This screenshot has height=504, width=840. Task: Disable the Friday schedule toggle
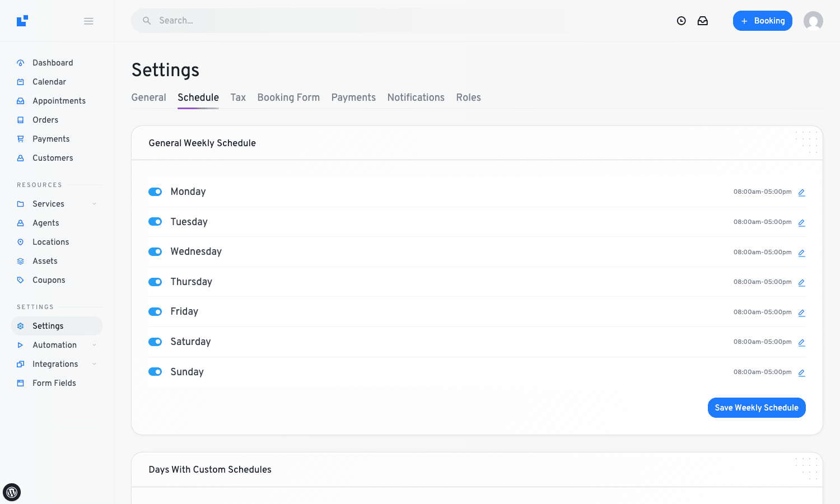(155, 311)
